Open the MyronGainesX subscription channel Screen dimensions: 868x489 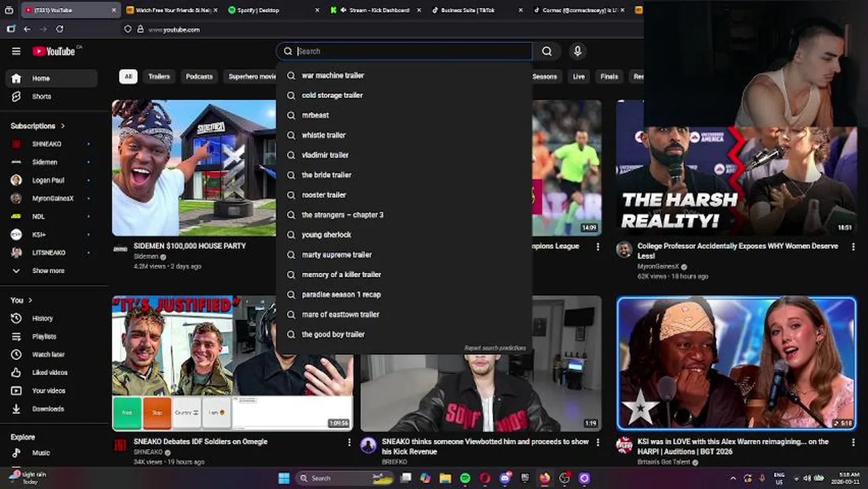(x=52, y=198)
